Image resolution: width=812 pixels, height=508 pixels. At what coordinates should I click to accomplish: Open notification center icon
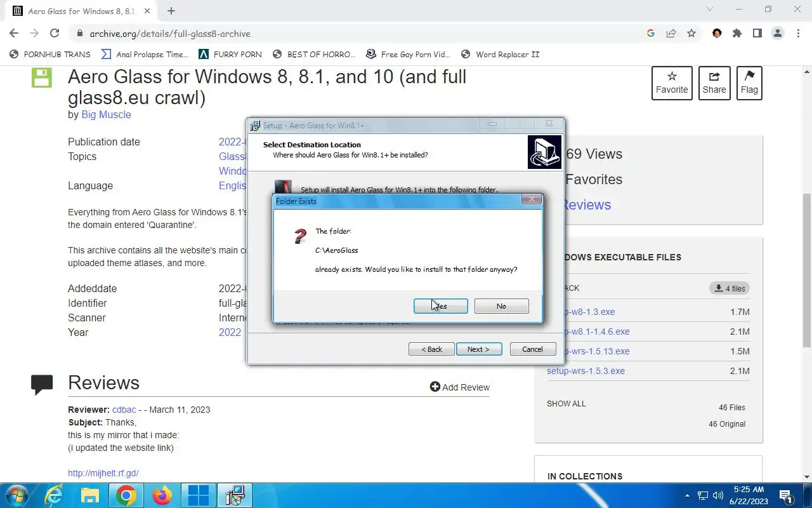pyautogui.click(x=786, y=496)
